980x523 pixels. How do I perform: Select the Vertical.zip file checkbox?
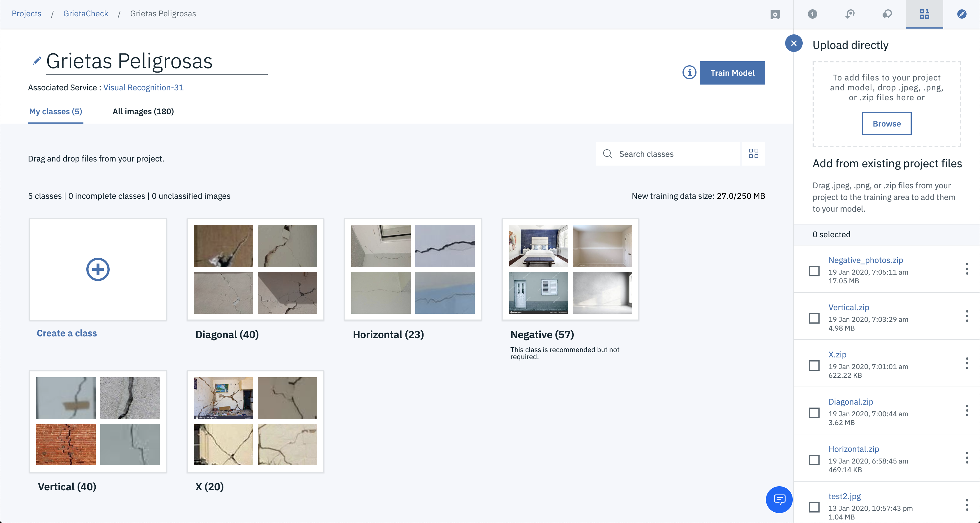[814, 318]
